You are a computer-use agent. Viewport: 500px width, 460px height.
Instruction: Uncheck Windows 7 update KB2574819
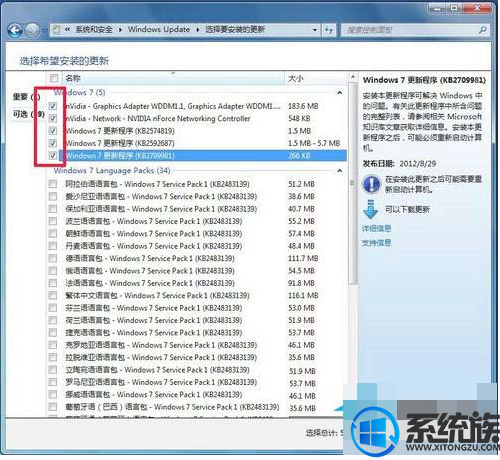53,131
